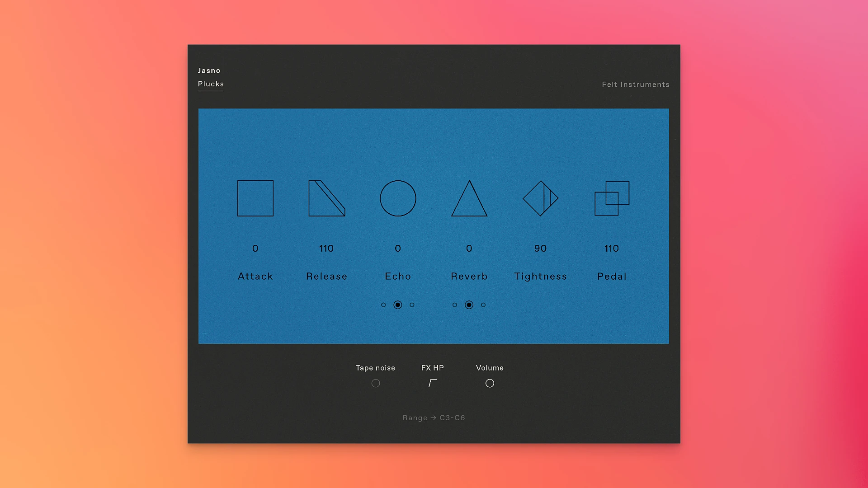Image resolution: width=868 pixels, height=488 pixels.
Task: Adjust the Volume knob circle
Action: 490,383
